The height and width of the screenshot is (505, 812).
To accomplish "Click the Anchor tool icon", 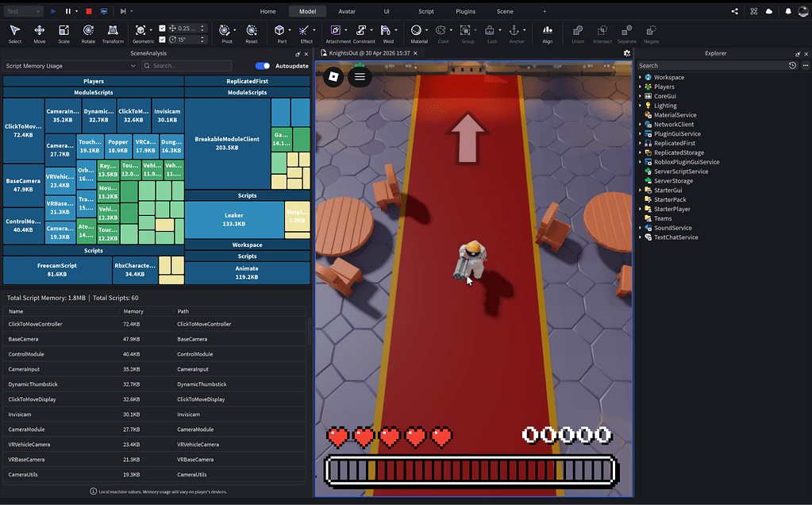I will [x=514, y=30].
